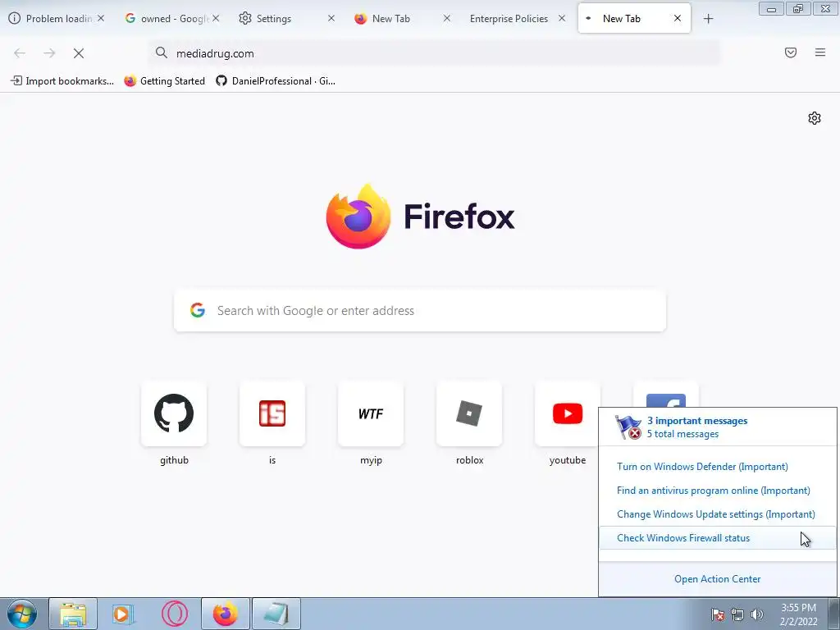The image size is (840, 630).
Task: Click '3 important messages' text
Action: [697, 421]
